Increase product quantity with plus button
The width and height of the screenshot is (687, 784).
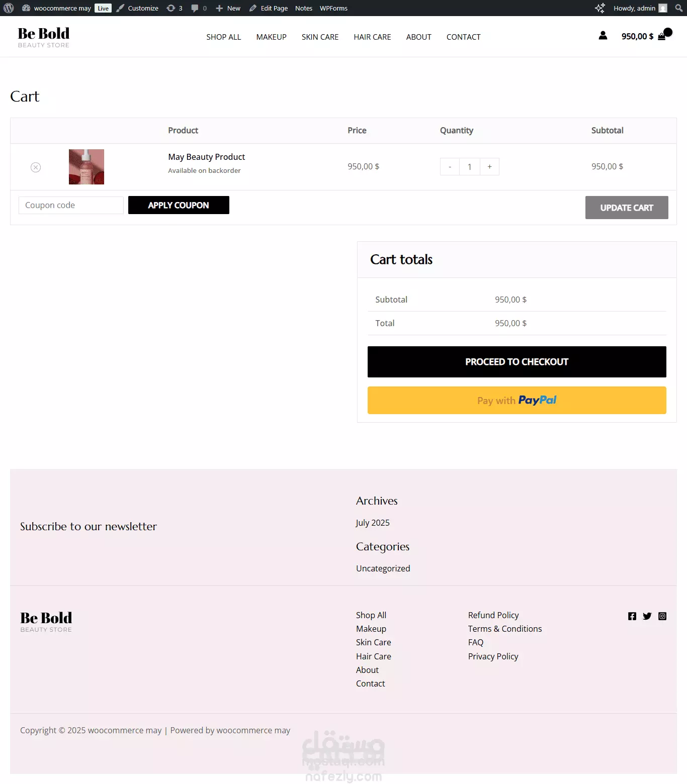tap(489, 167)
